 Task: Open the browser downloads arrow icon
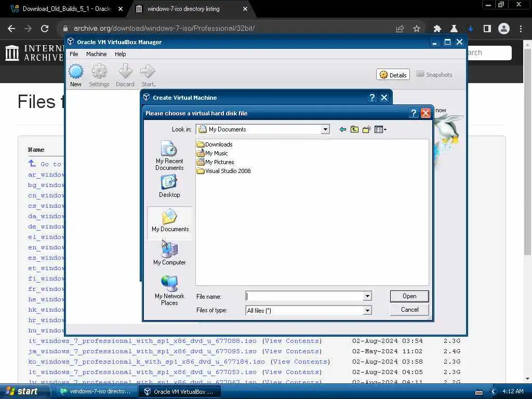coord(471,29)
